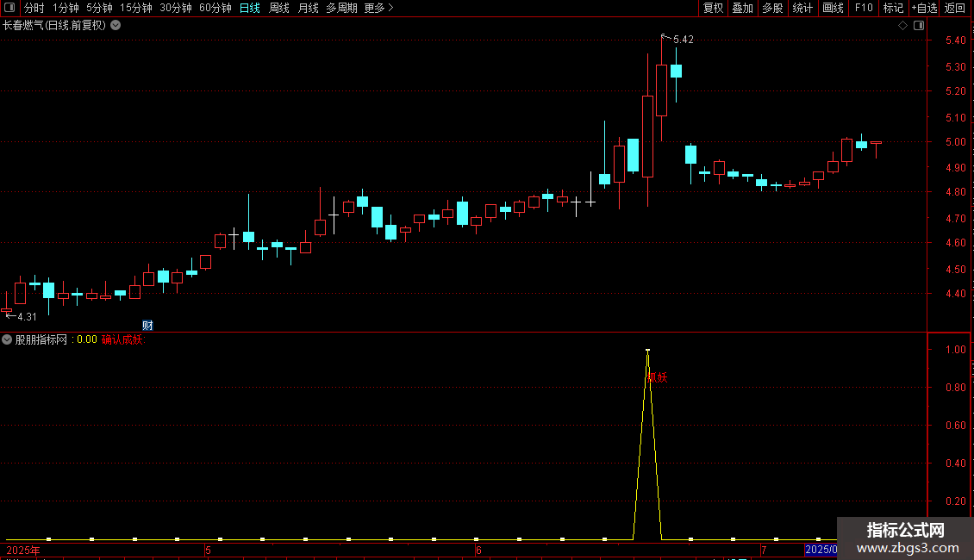
Task: Open F10 company information
Action: 864,8
